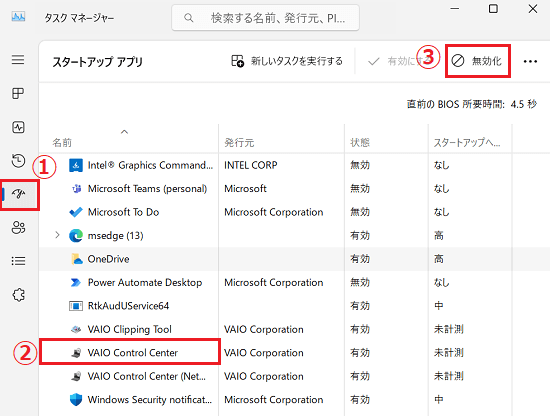
Task: Minimize the Task Manager window
Action: pos(455,9)
